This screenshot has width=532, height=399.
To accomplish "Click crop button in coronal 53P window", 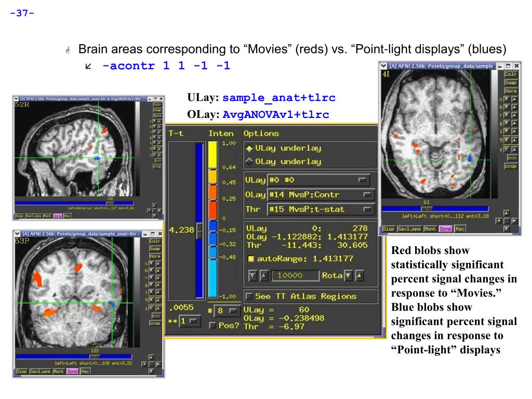I will pos(155,323).
